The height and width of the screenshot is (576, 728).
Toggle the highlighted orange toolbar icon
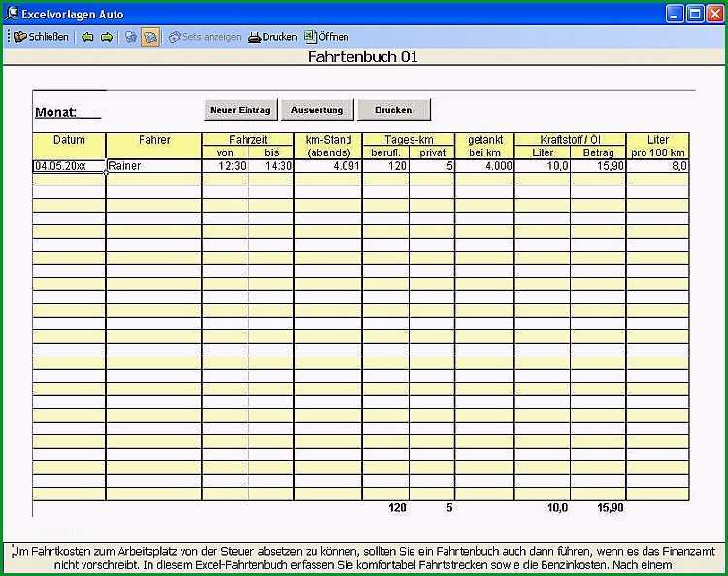pos(150,37)
